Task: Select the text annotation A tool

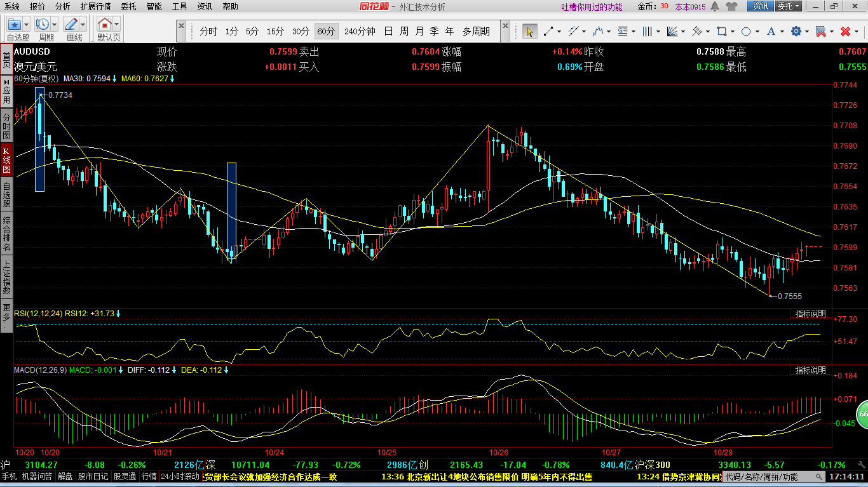Action: click(x=771, y=31)
